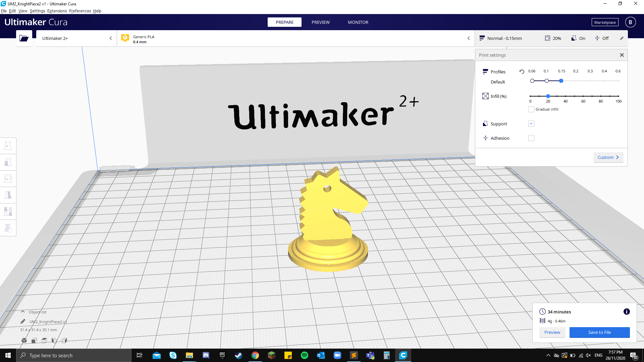Switch to the PREVIEW stage tab
This screenshot has width=644, height=362.
pos(321,22)
